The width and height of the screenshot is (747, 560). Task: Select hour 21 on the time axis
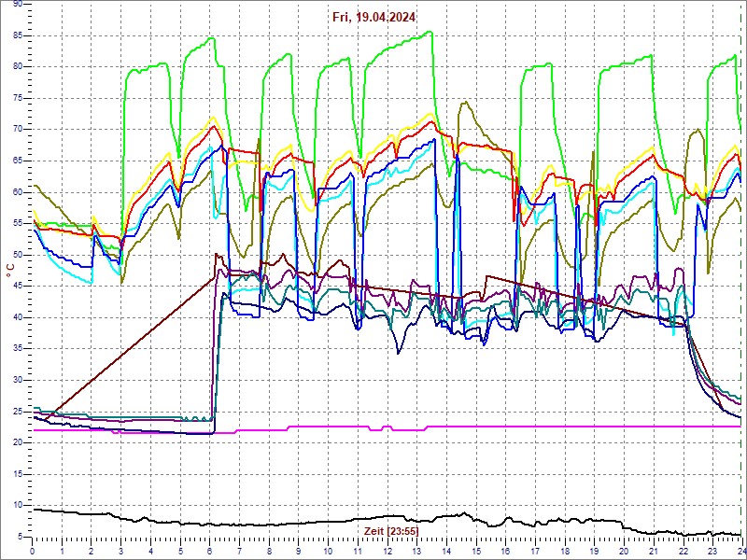pyautogui.click(x=654, y=550)
